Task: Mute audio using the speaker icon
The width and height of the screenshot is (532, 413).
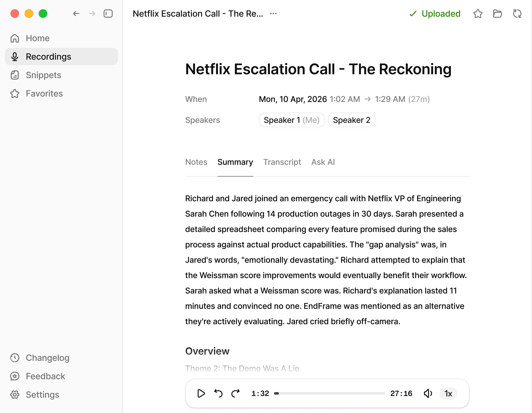Action: click(428, 393)
